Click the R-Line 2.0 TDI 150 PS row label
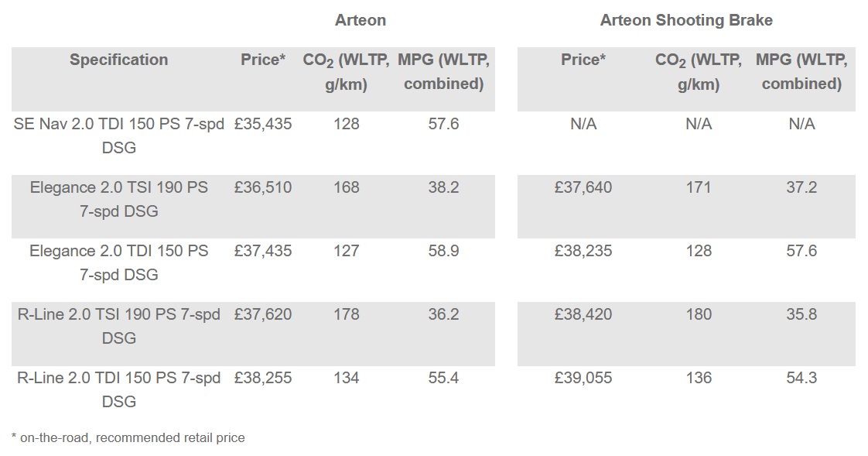 [x=118, y=389]
